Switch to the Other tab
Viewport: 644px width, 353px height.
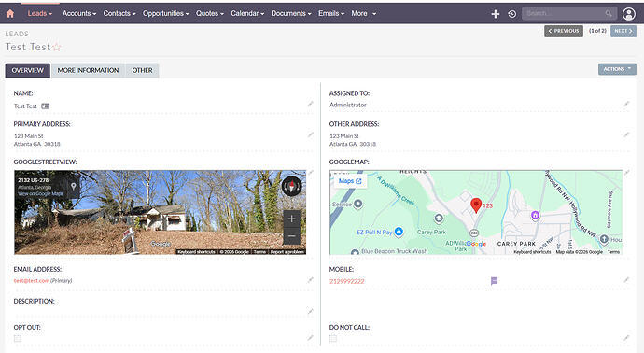coord(142,70)
